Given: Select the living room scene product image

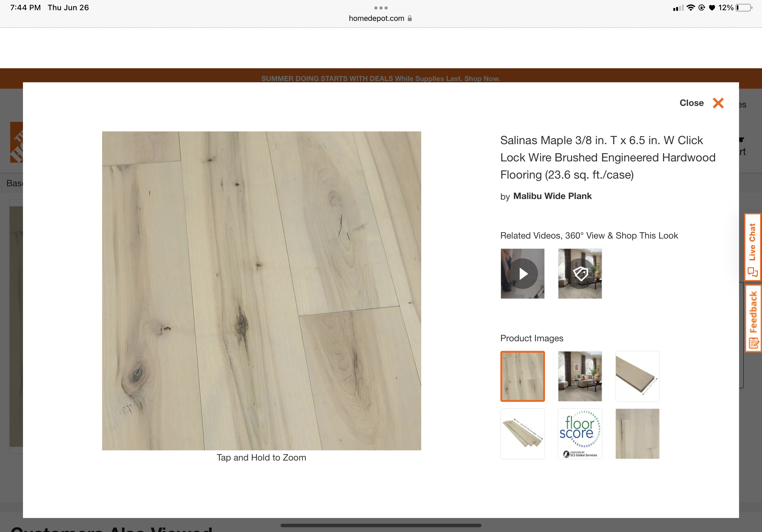Looking at the screenshot, I should coord(580,376).
